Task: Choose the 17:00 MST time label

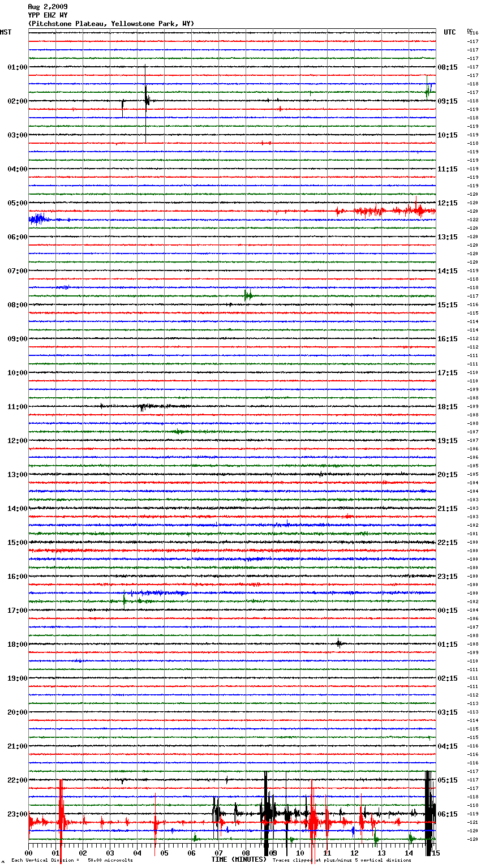Action: click(x=18, y=611)
